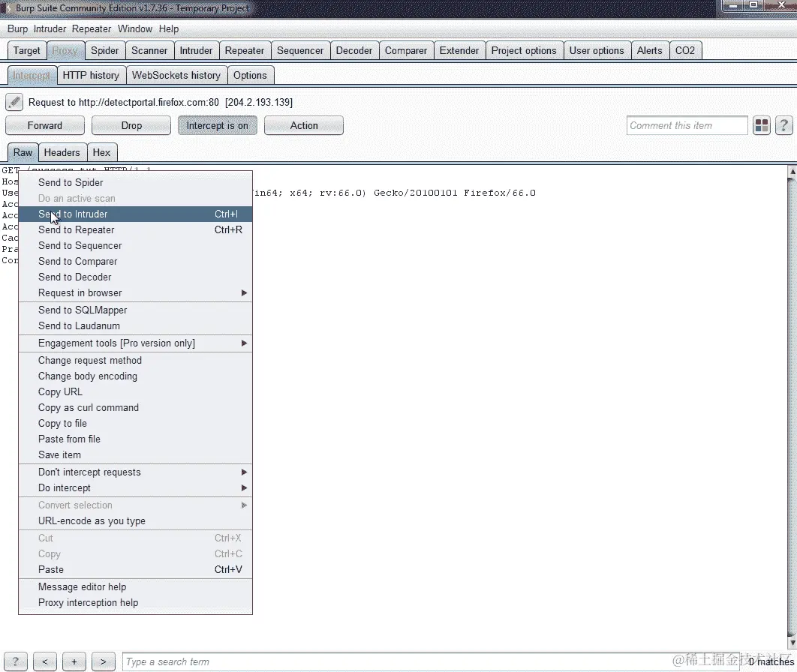Open the proxy Options sub-tab
797x672 pixels.
pos(250,75)
